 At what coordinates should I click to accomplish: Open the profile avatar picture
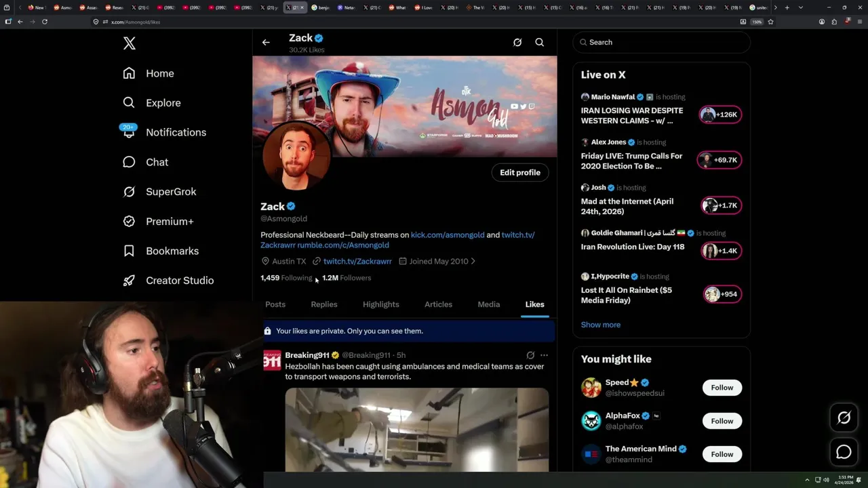pos(296,156)
